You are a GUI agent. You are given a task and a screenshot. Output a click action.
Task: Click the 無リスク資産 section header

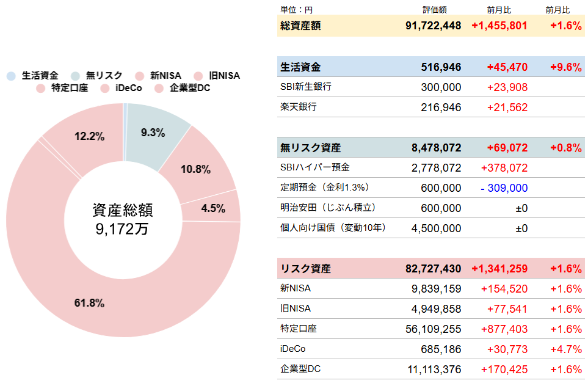point(430,147)
